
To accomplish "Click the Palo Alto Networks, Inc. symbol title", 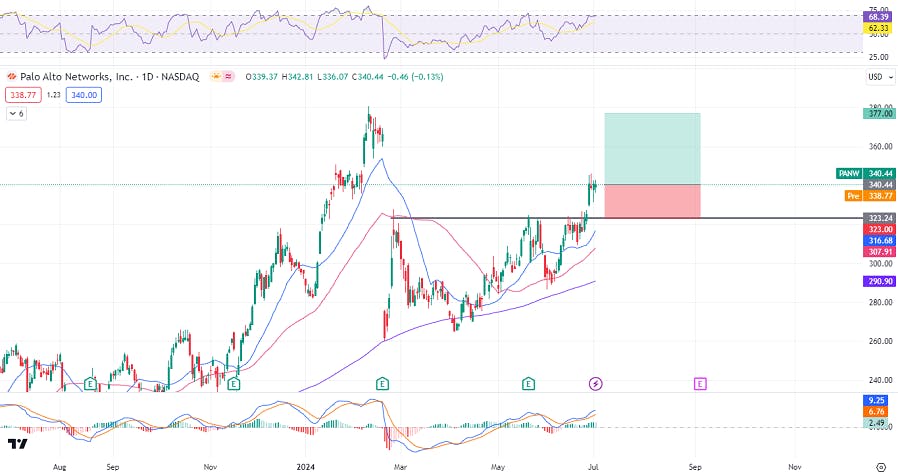I will pos(76,76).
